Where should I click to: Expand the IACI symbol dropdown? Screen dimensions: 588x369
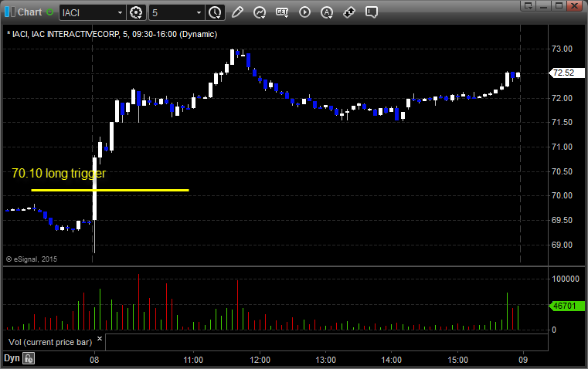119,12
